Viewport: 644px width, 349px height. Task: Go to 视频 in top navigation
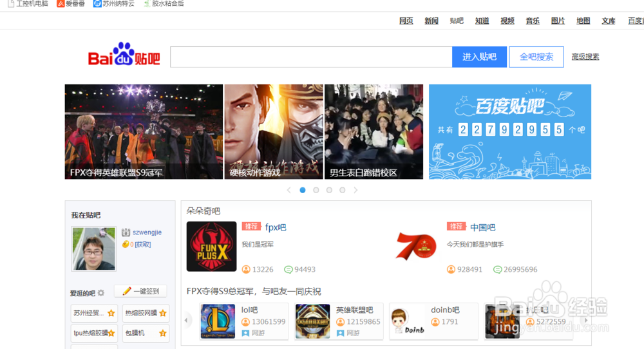click(x=507, y=21)
